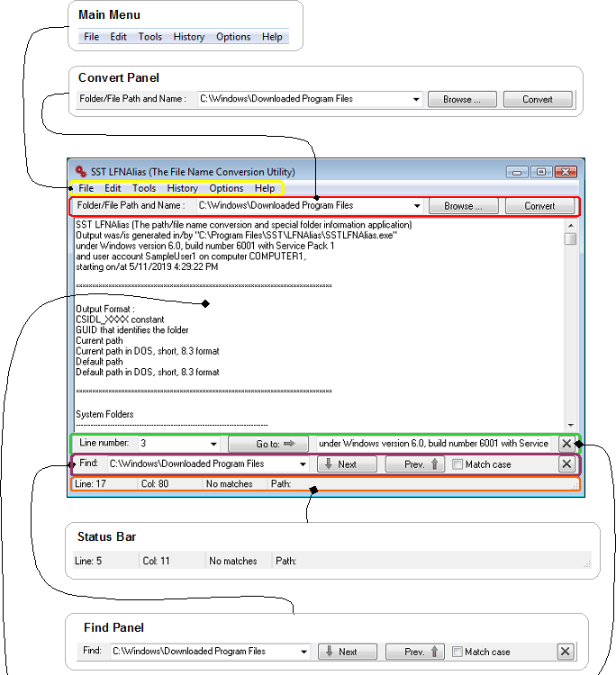Click 'Col: 80' in the window status bar
616x675 pixels.
tap(155, 484)
